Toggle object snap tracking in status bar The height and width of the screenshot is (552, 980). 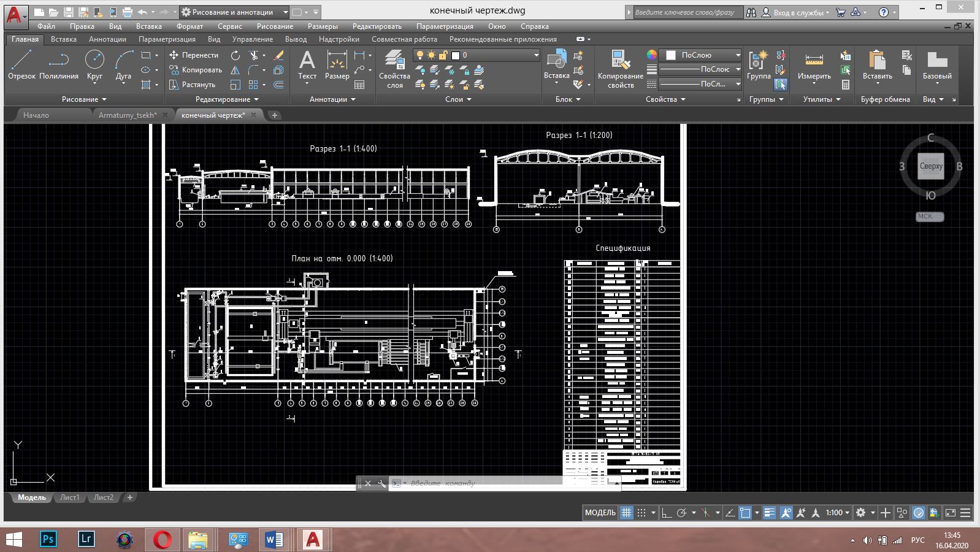coord(730,513)
